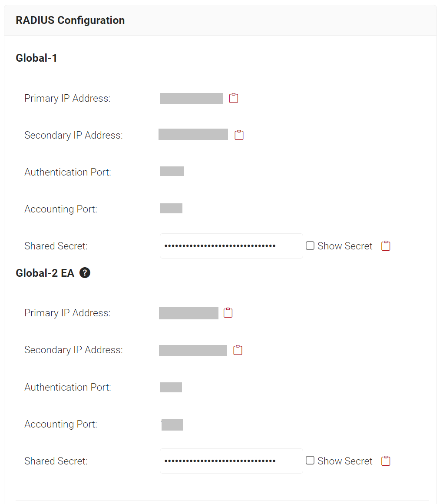This screenshot has height=504, width=443.
Task: Copy the Global-1 Secondary IP Address
Action: click(239, 135)
